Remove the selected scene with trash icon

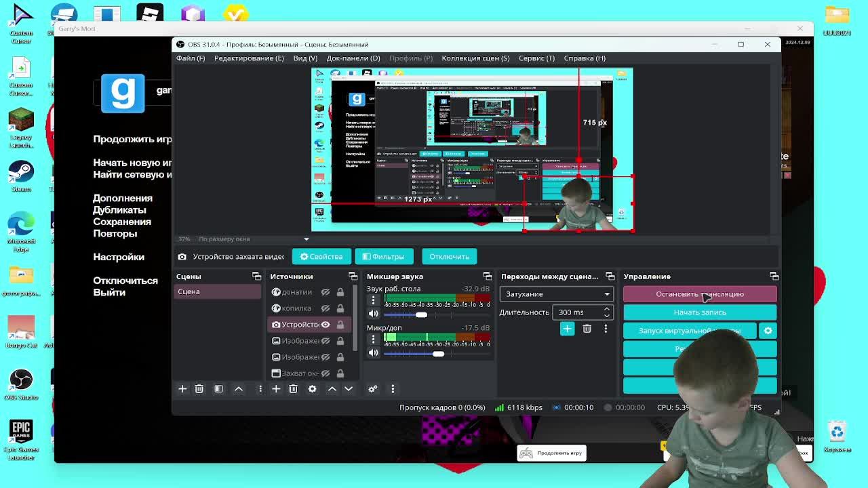(199, 388)
